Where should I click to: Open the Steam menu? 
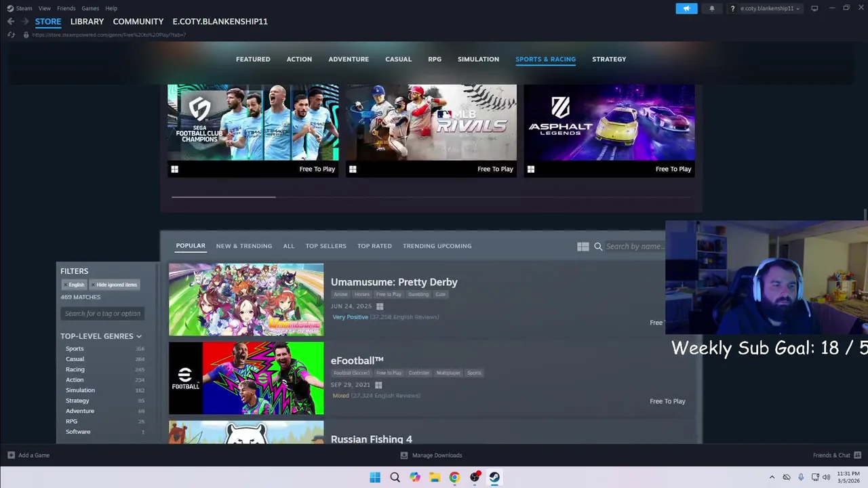(24, 8)
